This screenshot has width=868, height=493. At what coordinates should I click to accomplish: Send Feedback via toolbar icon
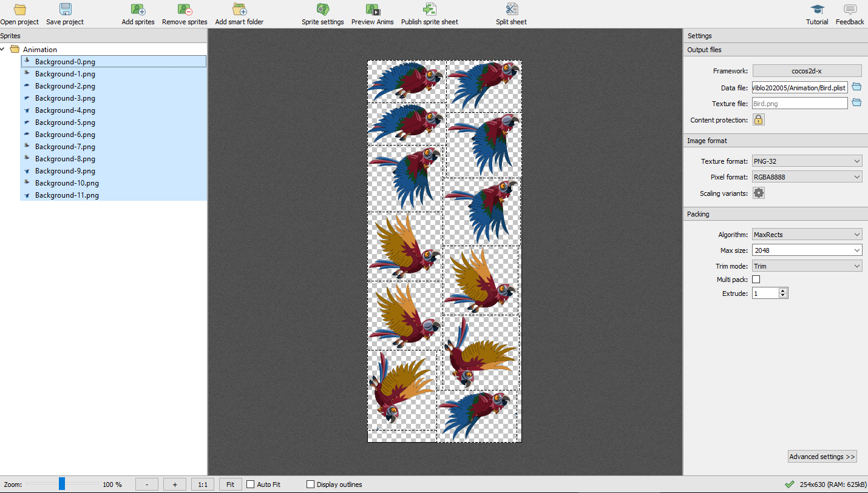click(850, 14)
